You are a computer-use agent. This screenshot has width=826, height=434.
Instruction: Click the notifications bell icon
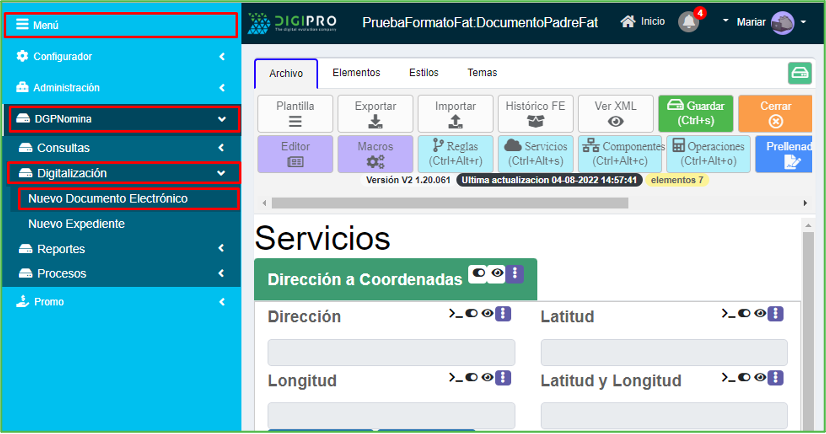click(x=688, y=22)
